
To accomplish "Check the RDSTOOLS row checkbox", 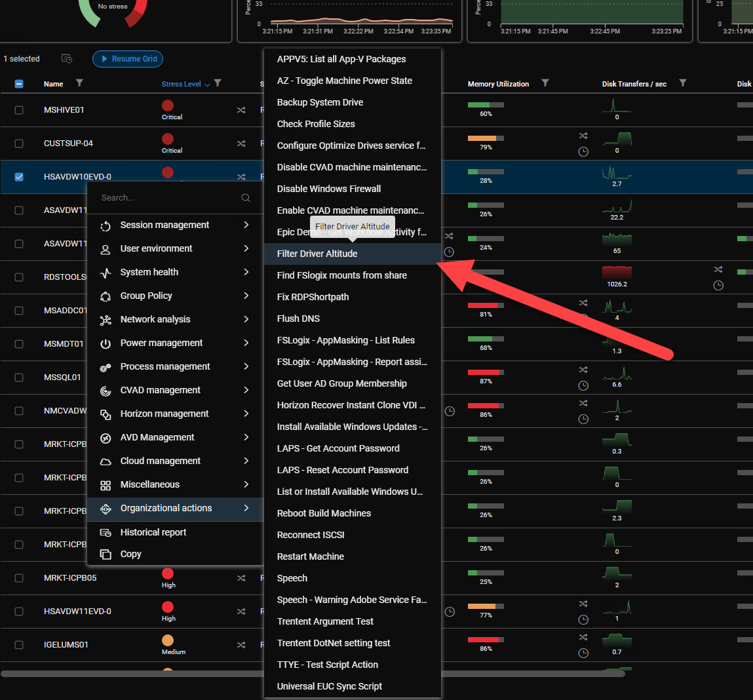I will pos(19,277).
